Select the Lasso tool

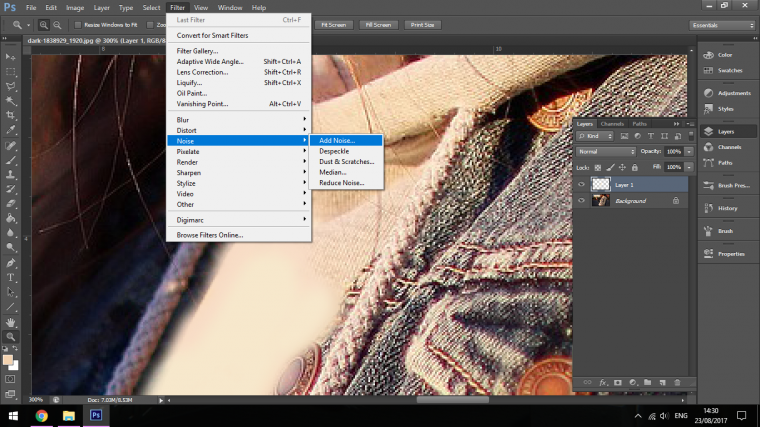tap(10, 86)
